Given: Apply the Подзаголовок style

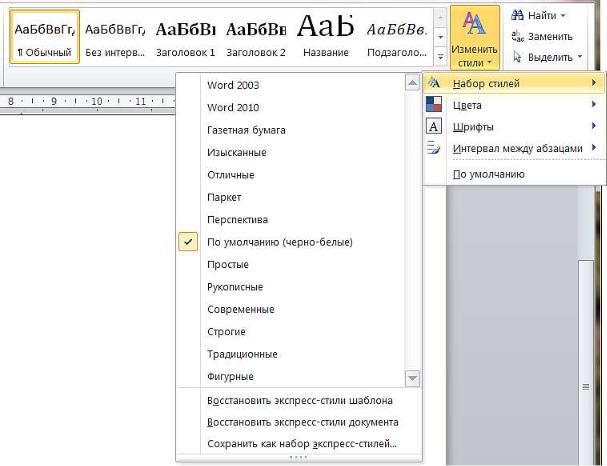Looking at the screenshot, I should point(397,37).
